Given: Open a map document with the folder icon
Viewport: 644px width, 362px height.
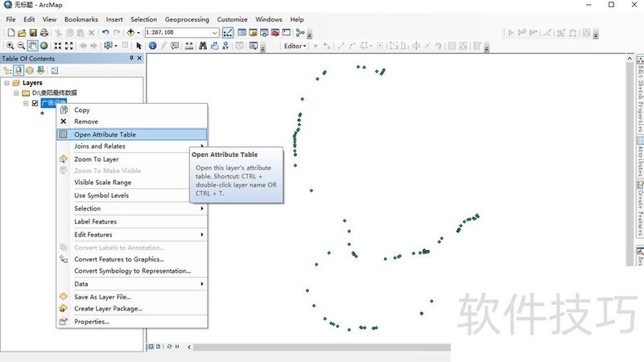Looking at the screenshot, I should (22, 33).
